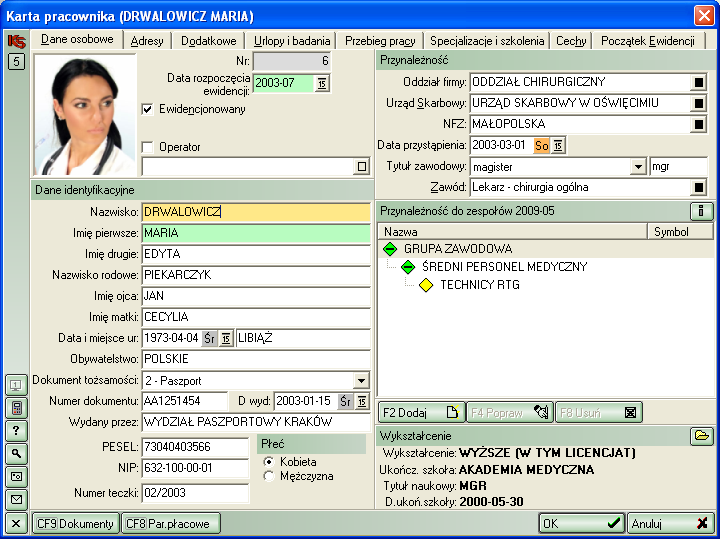Screen dimensions: 720x539
Task: Open folder icon in Wykształcenie header
Action: pyautogui.click(x=701, y=436)
